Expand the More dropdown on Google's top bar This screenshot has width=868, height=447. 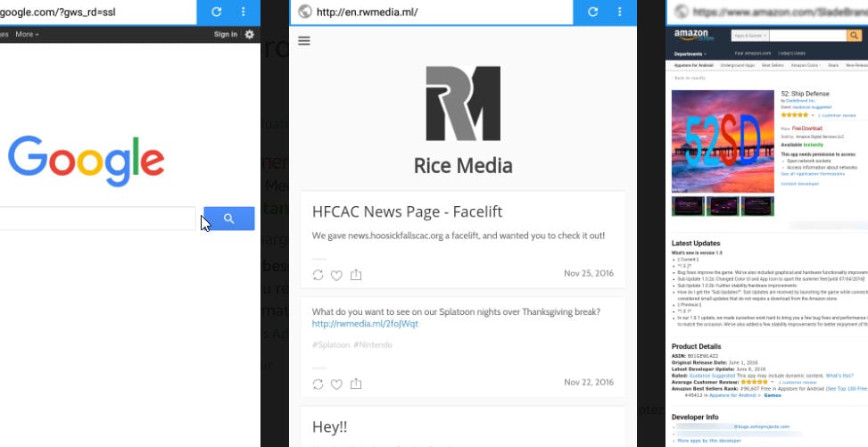coord(27,34)
